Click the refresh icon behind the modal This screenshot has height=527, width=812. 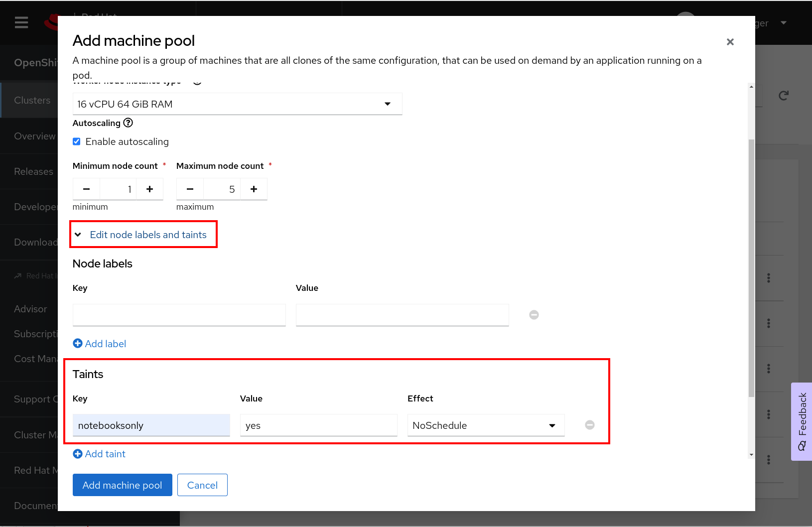[783, 95]
